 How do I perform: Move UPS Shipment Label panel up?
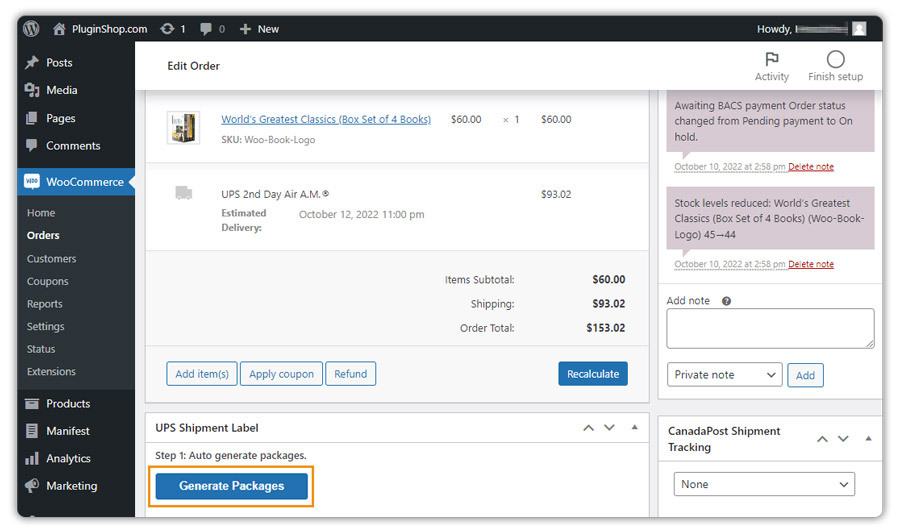pyautogui.click(x=589, y=428)
